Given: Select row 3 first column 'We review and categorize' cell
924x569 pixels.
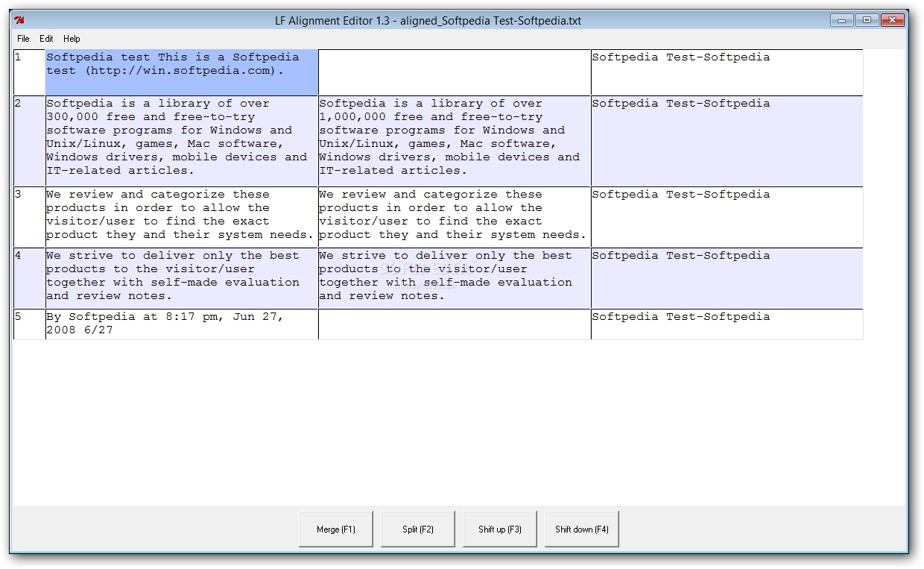Looking at the screenshot, I should pyautogui.click(x=182, y=217).
